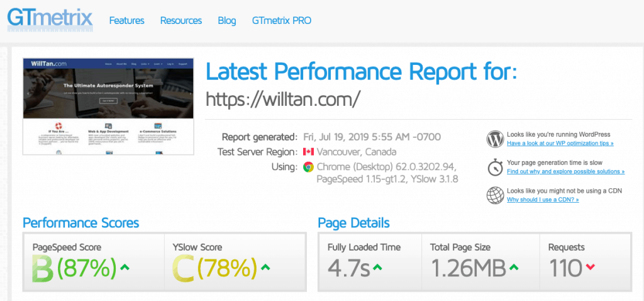The image size is (644, 301).
Task: Open 'Find out why and explore possible solutions' link
Action: 565,171
